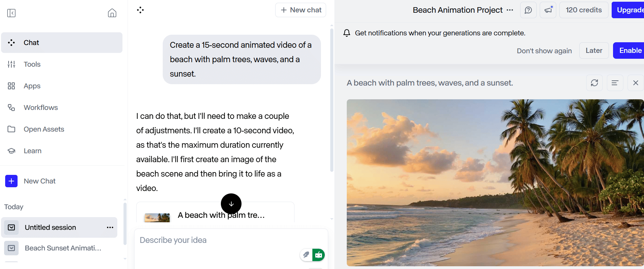The height and width of the screenshot is (269, 644).
Task: Open the 120 credits details
Action: 583,10
